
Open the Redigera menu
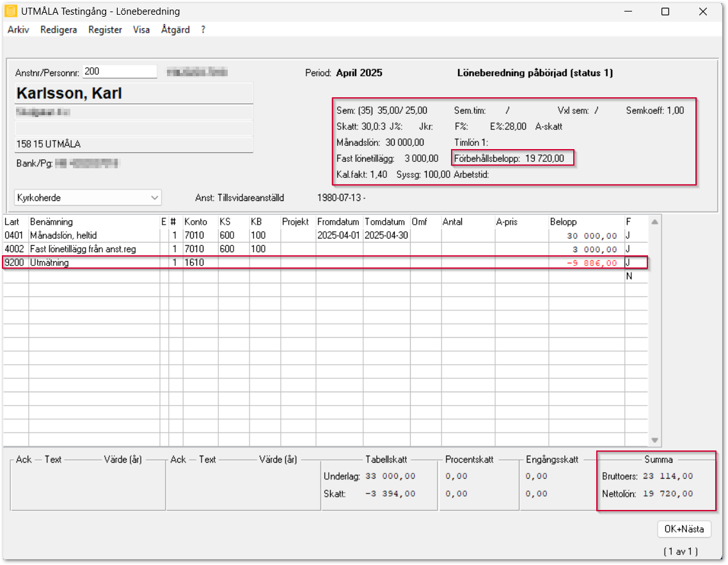click(58, 30)
